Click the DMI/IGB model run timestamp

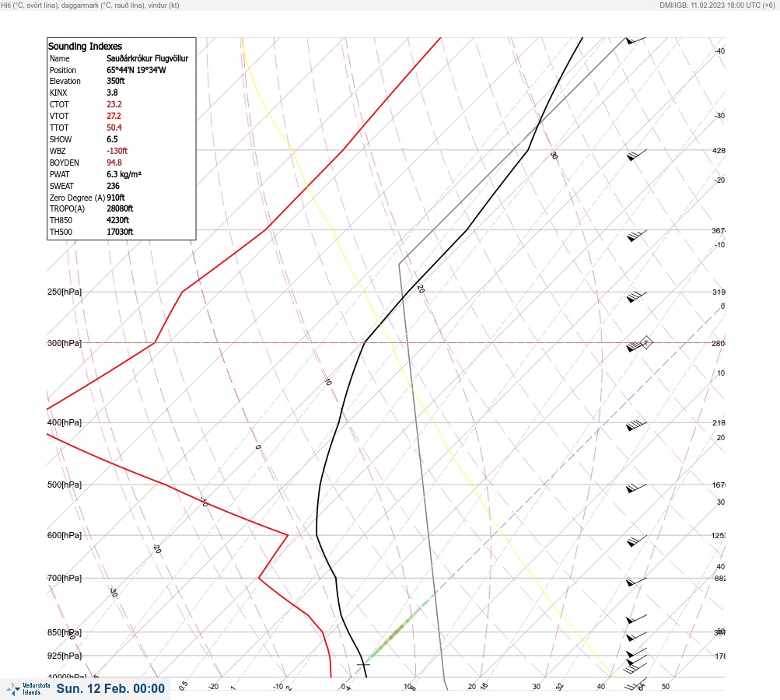(717, 5)
